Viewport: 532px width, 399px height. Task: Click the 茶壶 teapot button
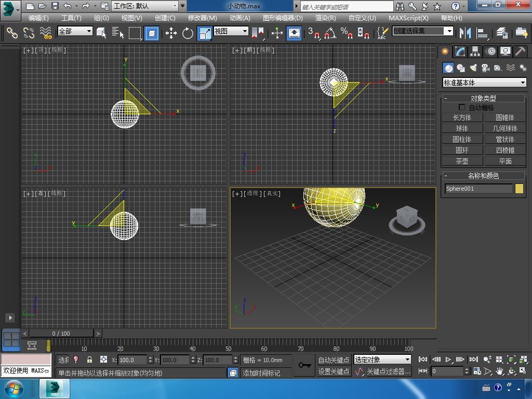click(462, 161)
